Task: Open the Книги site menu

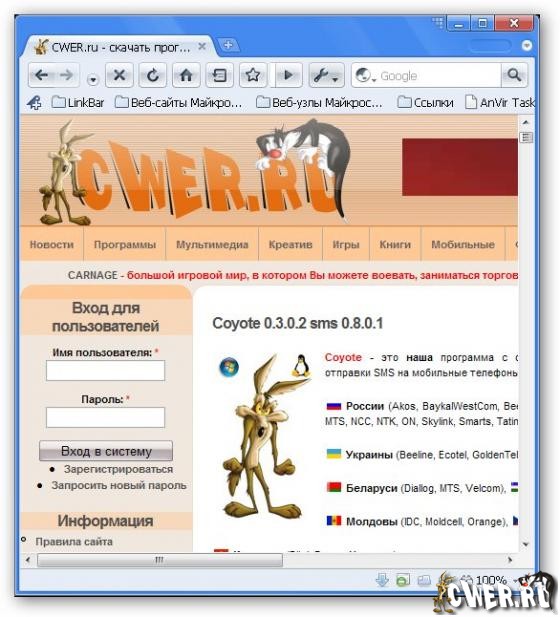Action: tap(395, 244)
